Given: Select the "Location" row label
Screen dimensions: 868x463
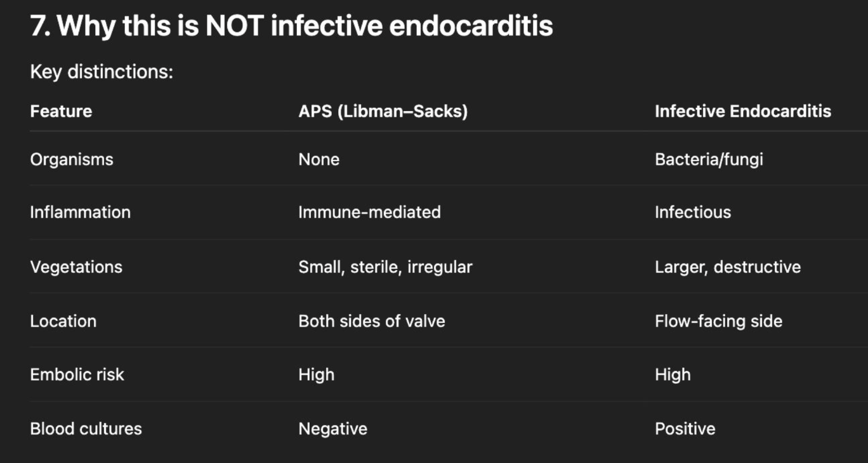Looking at the screenshot, I should pos(63,321).
